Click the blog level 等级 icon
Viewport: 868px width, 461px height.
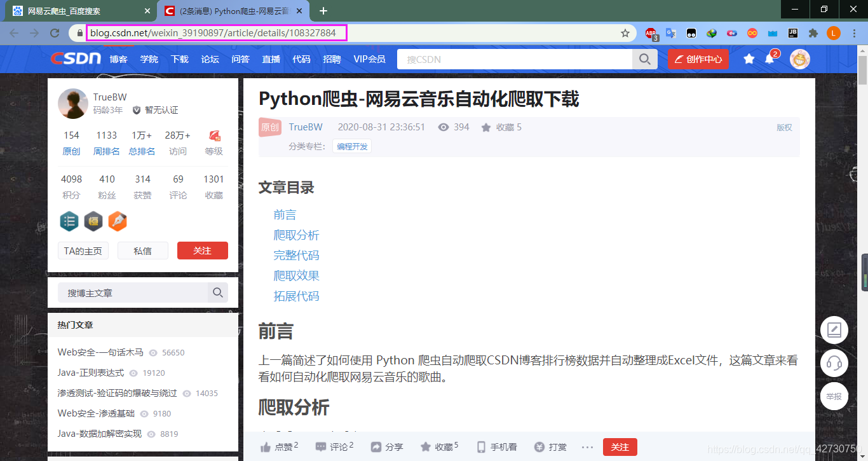214,135
